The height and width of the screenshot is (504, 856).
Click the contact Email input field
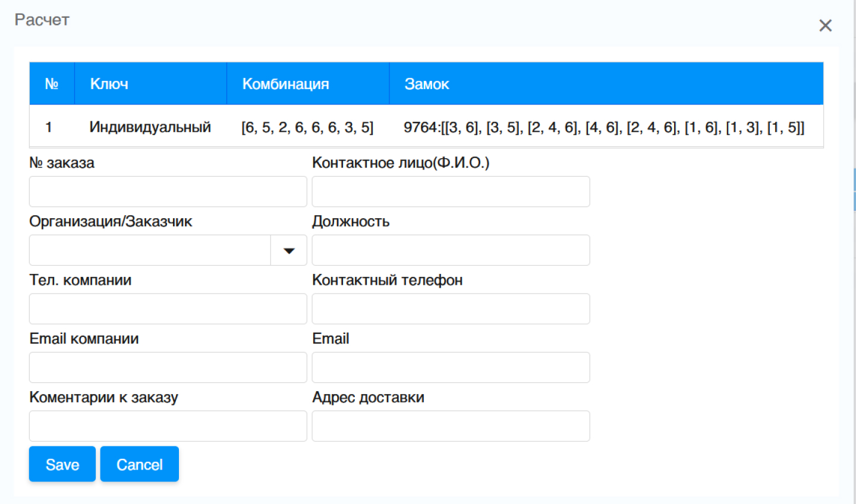point(451,368)
